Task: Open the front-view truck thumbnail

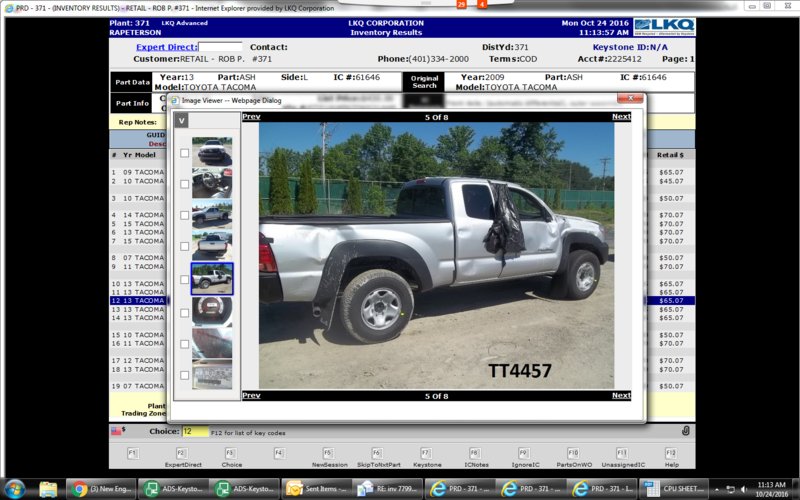Action: point(212,151)
